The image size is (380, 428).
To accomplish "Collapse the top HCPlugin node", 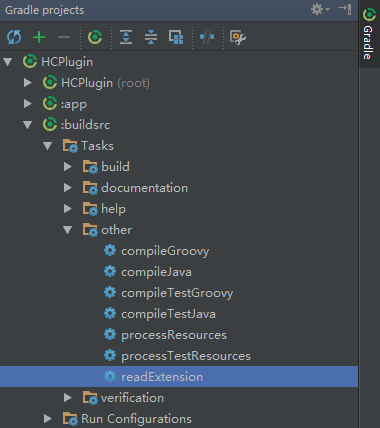I will pyautogui.click(x=8, y=62).
